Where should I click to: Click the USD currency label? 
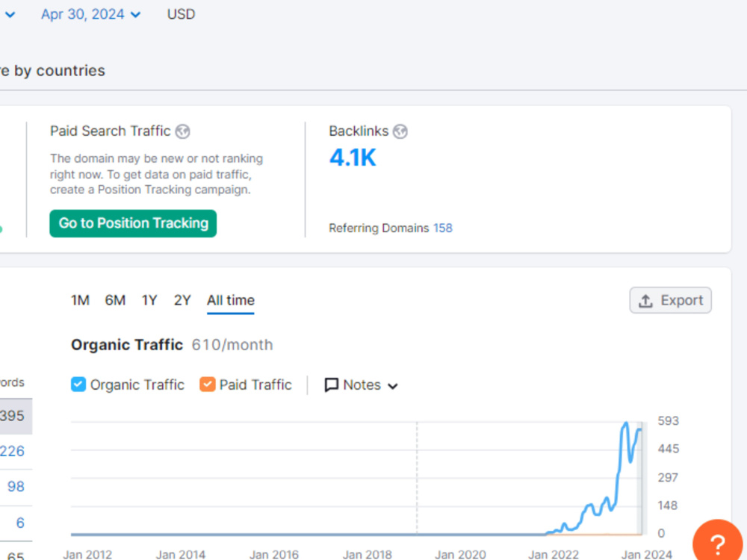[181, 14]
